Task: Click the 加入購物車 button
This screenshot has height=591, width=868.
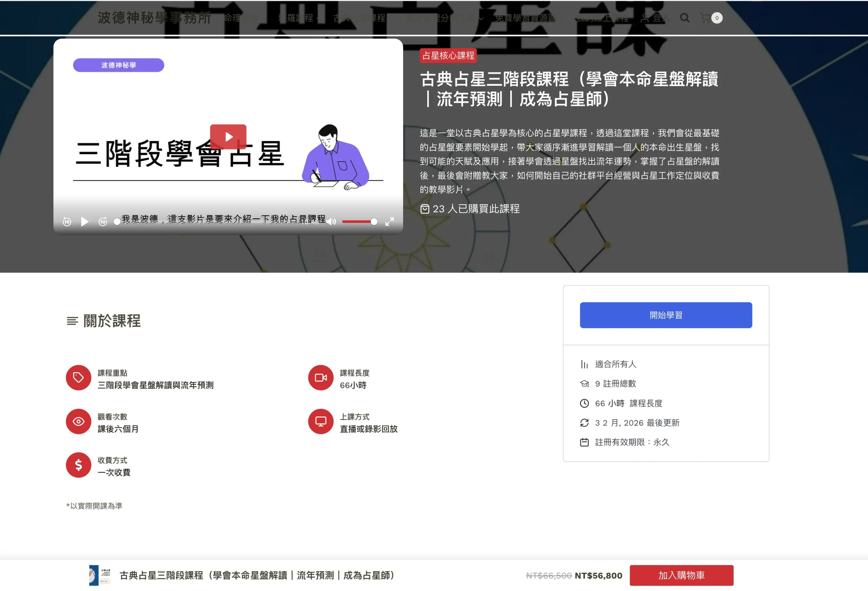Action: [681, 575]
